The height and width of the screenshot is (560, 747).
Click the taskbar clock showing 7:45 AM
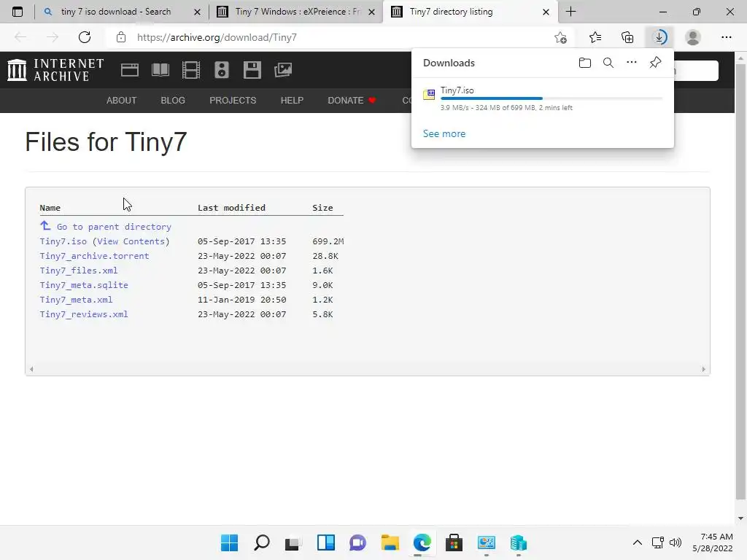(x=713, y=542)
